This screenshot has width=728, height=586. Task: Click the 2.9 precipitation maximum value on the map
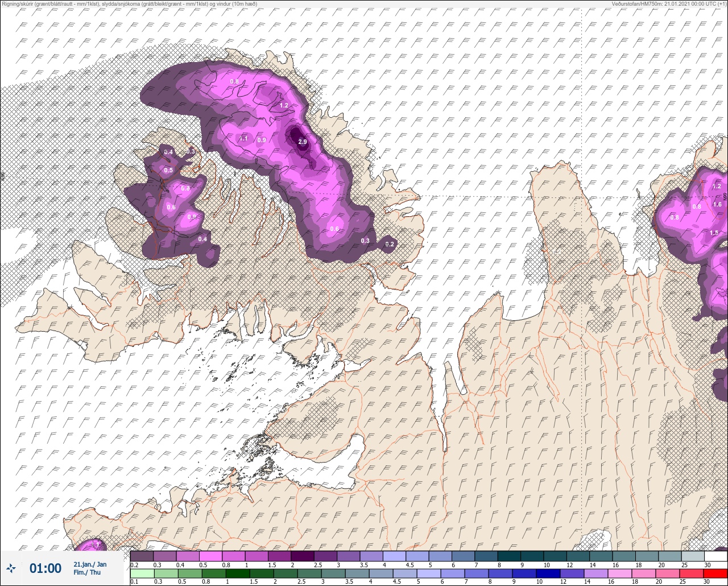(x=303, y=142)
